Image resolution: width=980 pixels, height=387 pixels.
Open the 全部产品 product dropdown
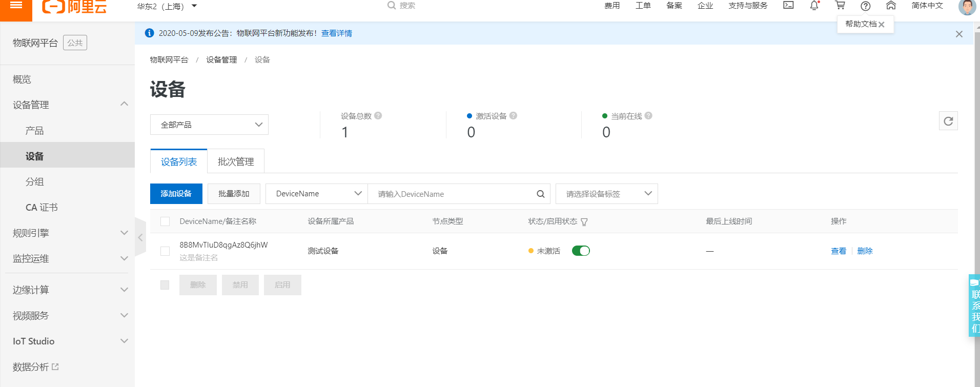[209, 125]
